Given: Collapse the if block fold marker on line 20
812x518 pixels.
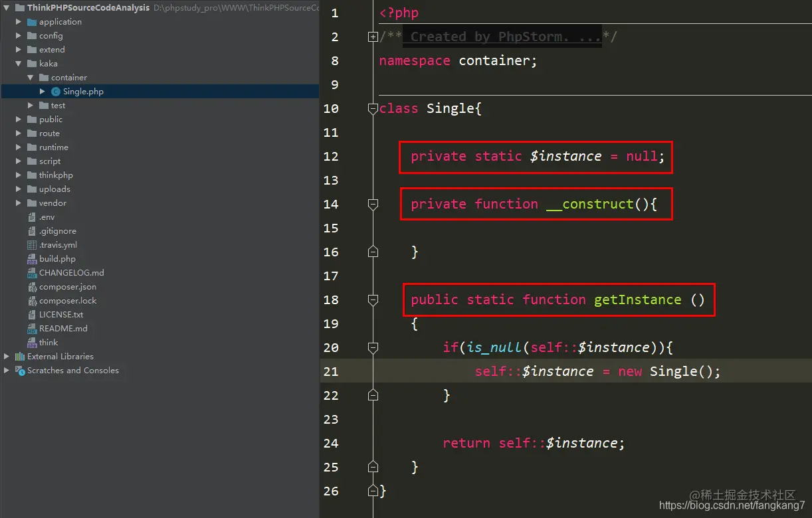Looking at the screenshot, I should point(373,348).
